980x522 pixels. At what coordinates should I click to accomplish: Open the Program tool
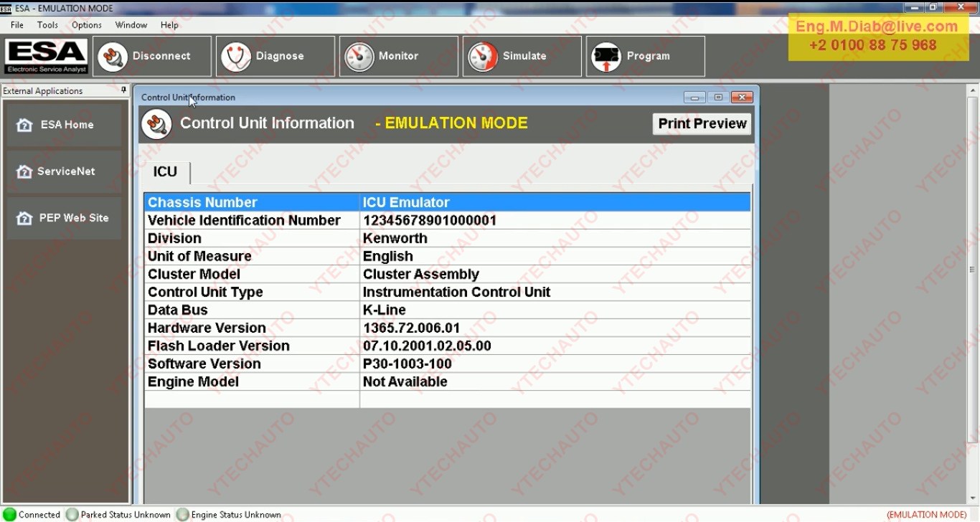[x=645, y=56]
